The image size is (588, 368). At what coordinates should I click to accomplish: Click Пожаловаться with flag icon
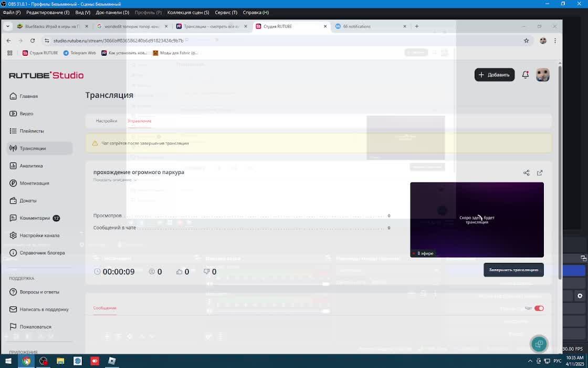30,326
